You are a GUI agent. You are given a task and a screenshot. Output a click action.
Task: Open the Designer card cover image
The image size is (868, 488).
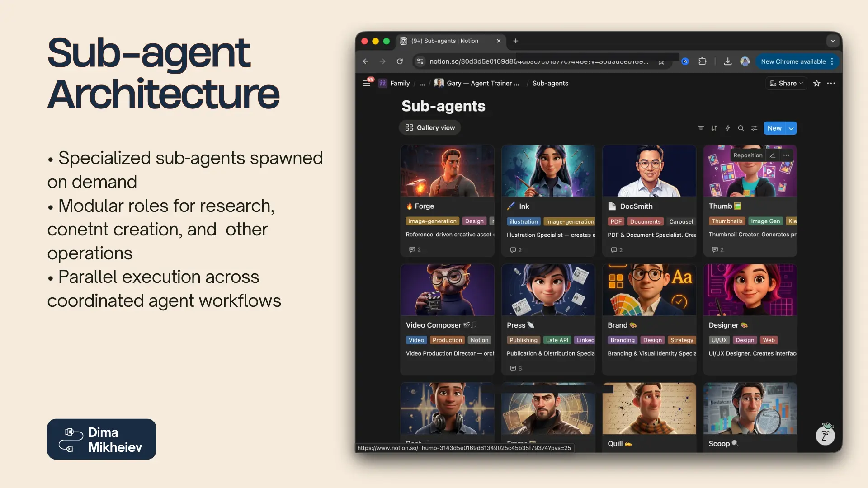pos(750,290)
